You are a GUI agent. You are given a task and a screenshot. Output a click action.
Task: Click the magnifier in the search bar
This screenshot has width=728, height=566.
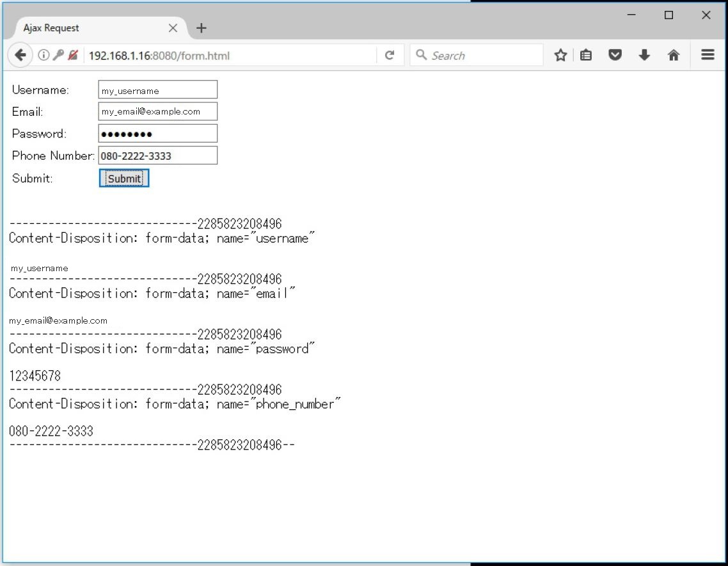[421, 55]
